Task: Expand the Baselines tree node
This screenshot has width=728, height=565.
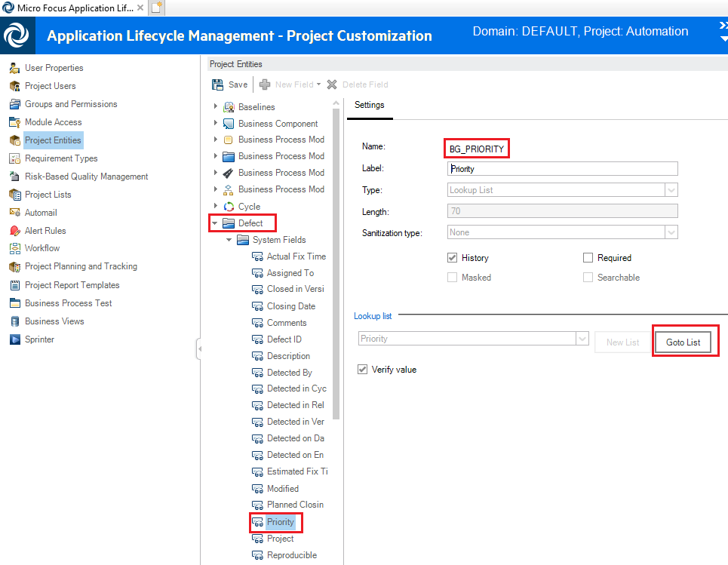Action: tap(215, 107)
